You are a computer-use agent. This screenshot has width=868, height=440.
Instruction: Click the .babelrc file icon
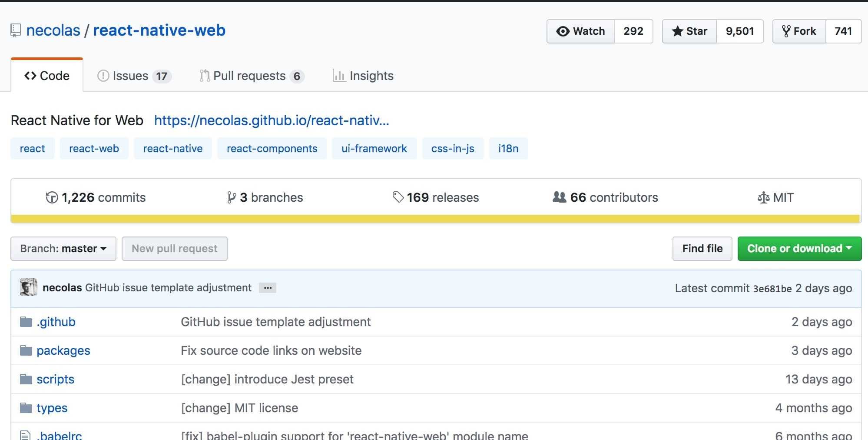[26, 435]
